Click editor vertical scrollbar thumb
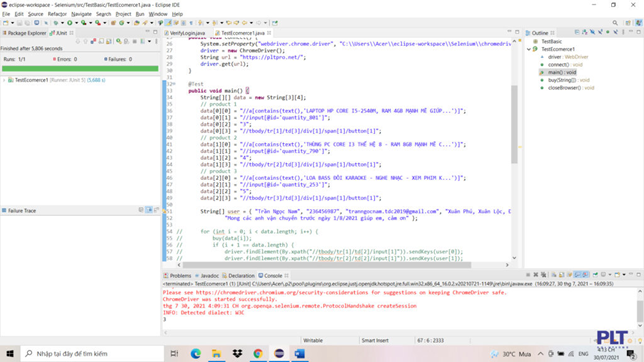Viewport: 644px width, 362px height. click(x=514, y=124)
